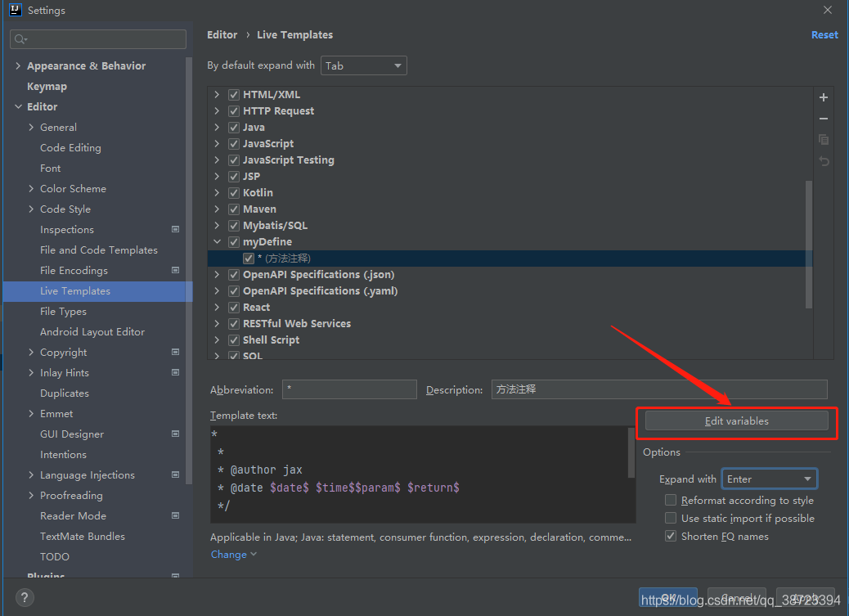
Task: Click the search magnifier icon in settings
Action: (x=20, y=39)
